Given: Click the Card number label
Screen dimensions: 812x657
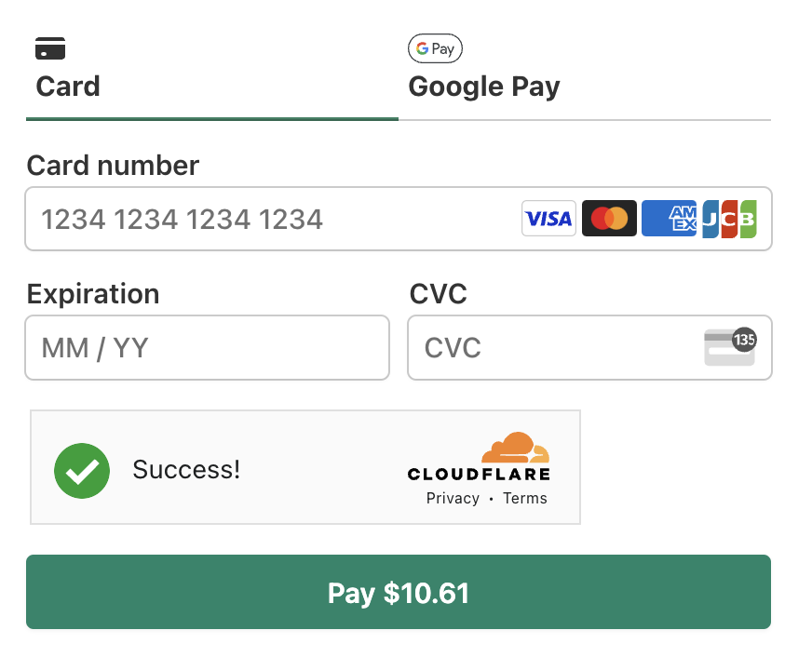Looking at the screenshot, I should (113, 166).
